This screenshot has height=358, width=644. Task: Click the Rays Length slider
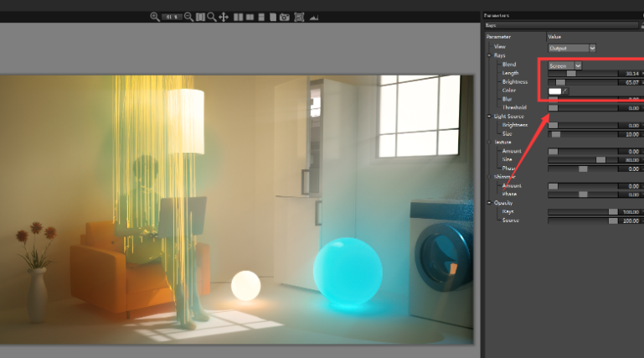click(x=582, y=74)
